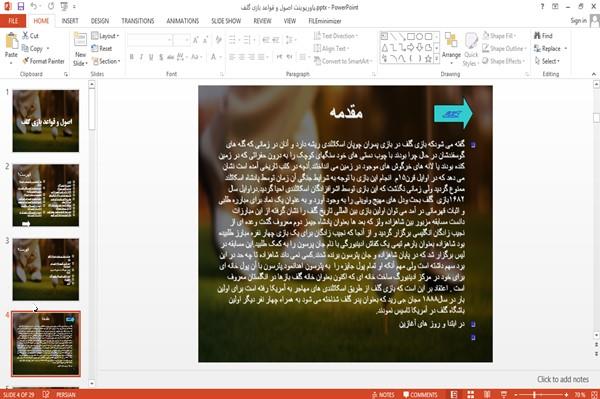Switch to the ANIMATIONS tab
Screen dimensions: 600x399
pyautogui.click(x=183, y=21)
